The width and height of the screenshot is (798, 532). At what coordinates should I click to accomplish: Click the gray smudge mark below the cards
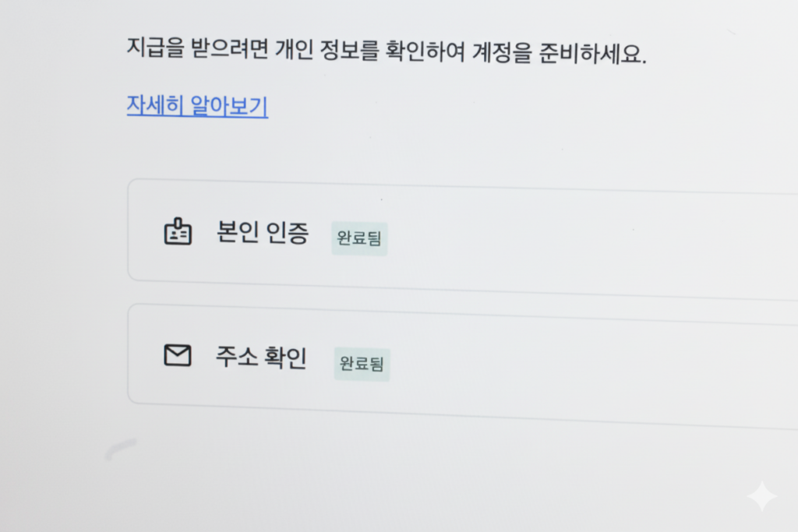point(120,449)
